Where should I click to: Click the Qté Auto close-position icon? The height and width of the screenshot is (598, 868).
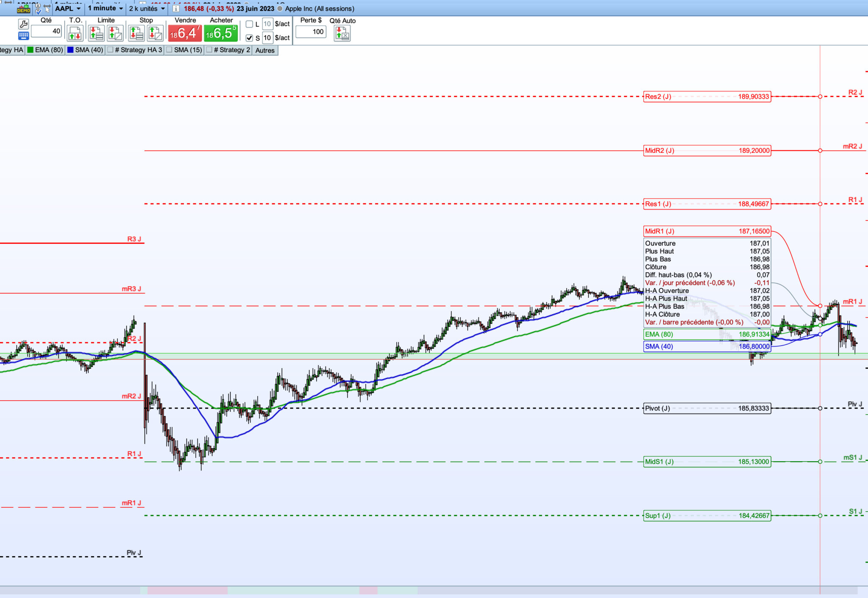342,33
